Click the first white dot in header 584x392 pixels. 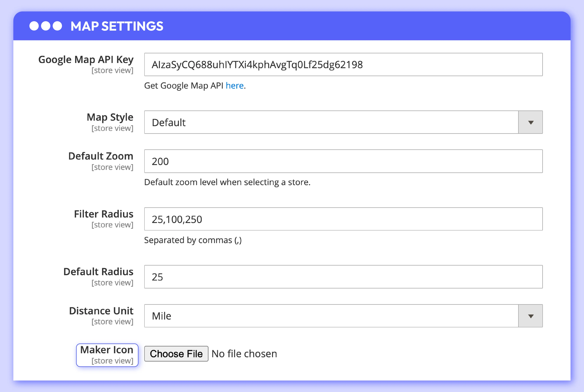coord(34,26)
